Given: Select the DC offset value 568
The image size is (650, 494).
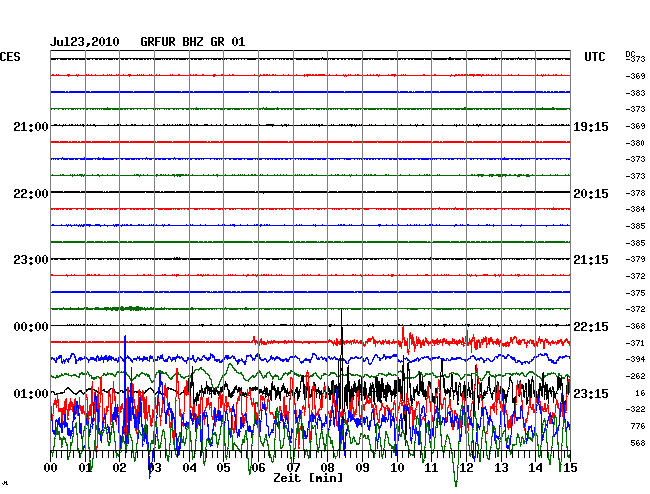Looking at the screenshot, I should pyautogui.click(x=638, y=443).
